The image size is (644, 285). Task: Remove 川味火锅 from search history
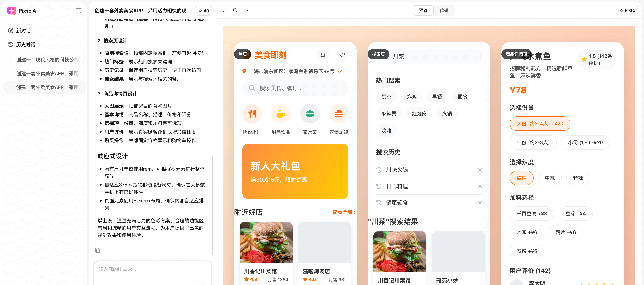(480, 170)
